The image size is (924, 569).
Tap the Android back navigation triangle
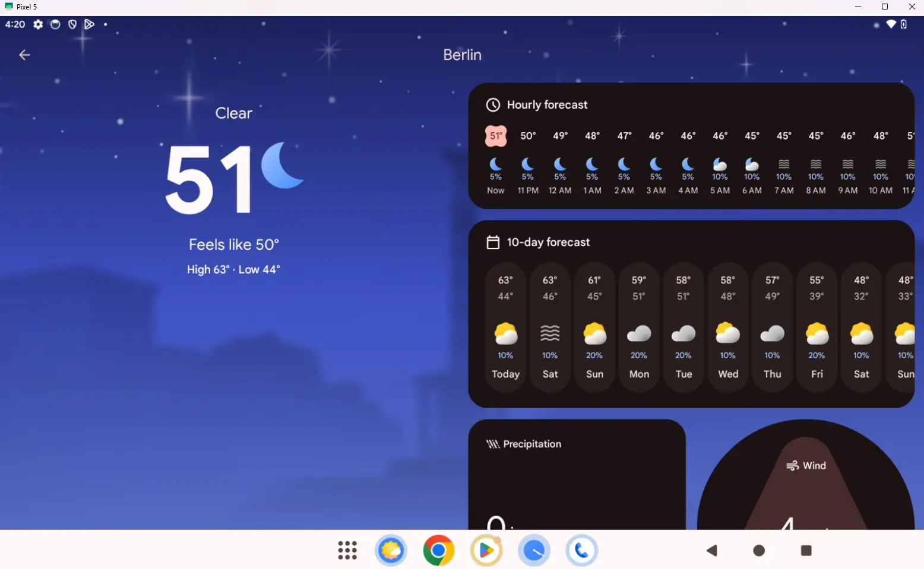pyautogui.click(x=712, y=551)
